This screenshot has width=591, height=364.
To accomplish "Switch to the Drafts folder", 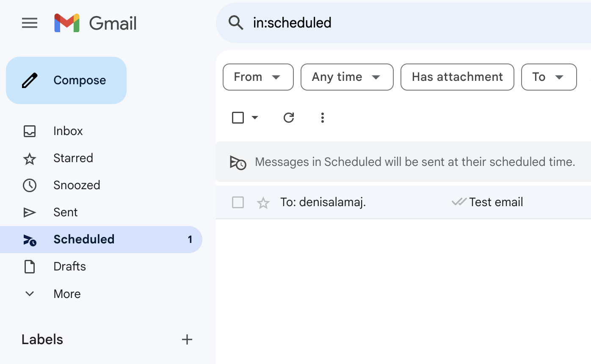I will [x=69, y=266].
